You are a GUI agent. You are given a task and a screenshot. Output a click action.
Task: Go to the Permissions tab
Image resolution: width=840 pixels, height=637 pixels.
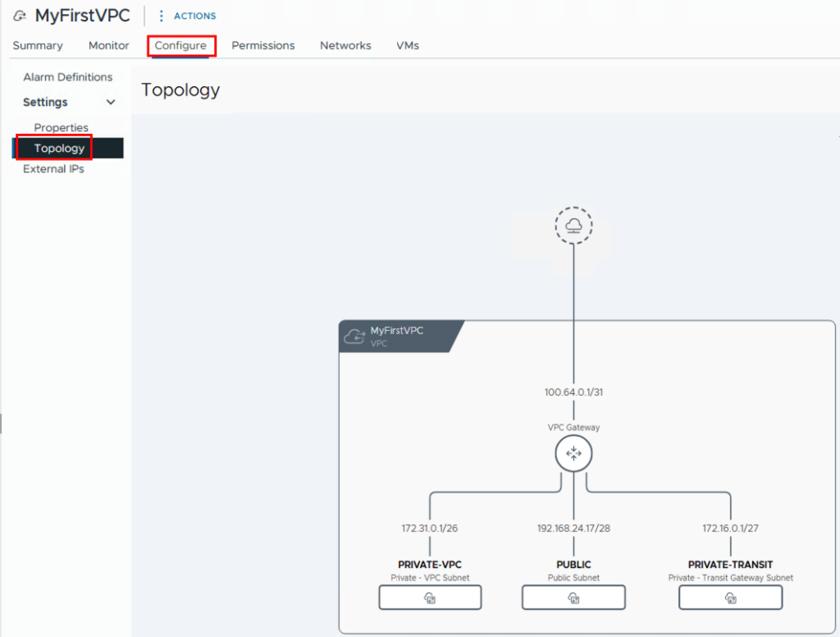coord(263,46)
